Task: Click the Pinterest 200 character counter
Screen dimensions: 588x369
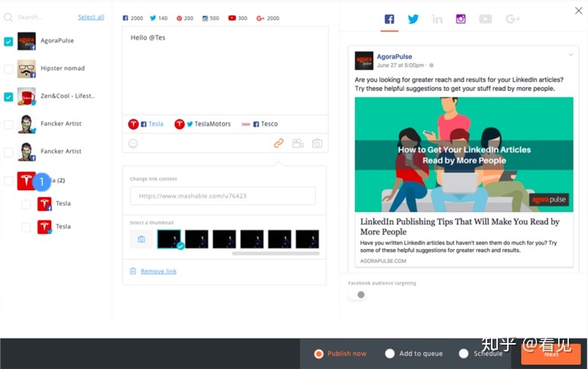Action: pos(185,18)
